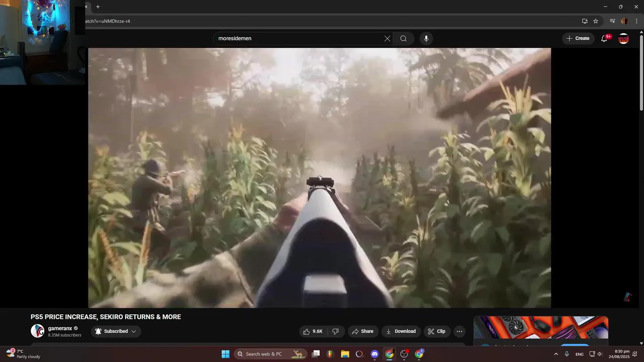Open gameranx channel avatar

(x=37, y=331)
